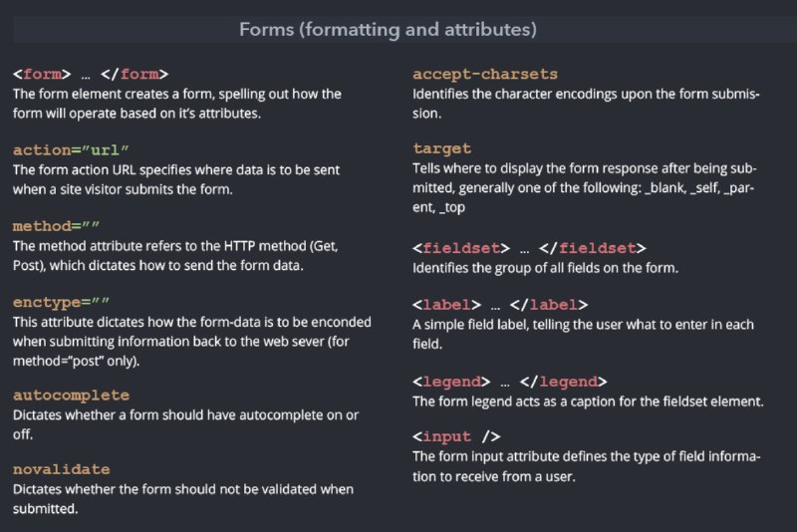Click the Forms (formatting and attributes) header
The image size is (797, 532).
(388, 30)
